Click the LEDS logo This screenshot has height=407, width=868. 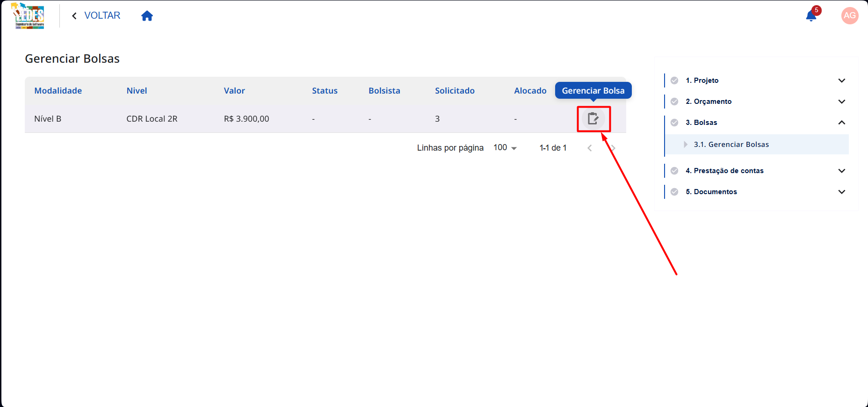tap(28, 16)
